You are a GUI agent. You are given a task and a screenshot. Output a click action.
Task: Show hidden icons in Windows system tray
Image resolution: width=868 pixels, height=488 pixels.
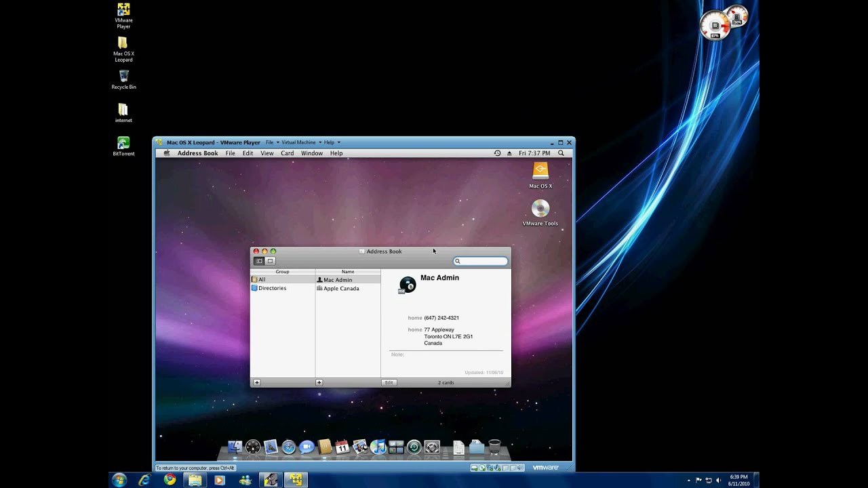[x=689, y=480]
